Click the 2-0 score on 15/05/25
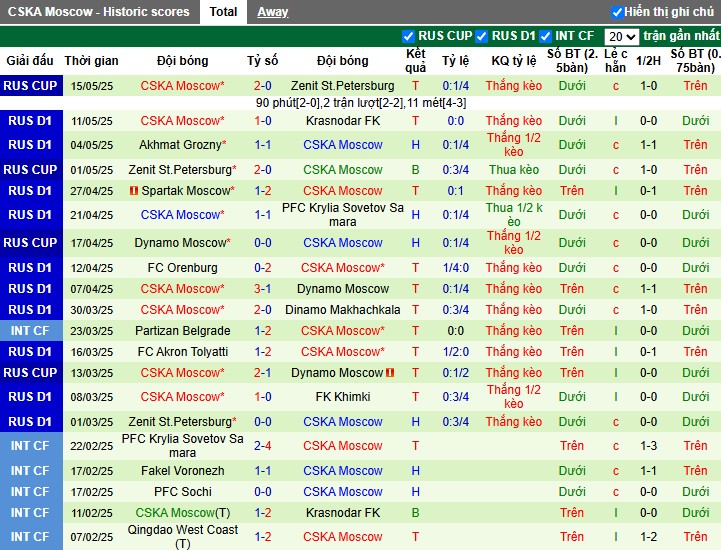This screenshot has width=721, height=550. click(263, 86)
